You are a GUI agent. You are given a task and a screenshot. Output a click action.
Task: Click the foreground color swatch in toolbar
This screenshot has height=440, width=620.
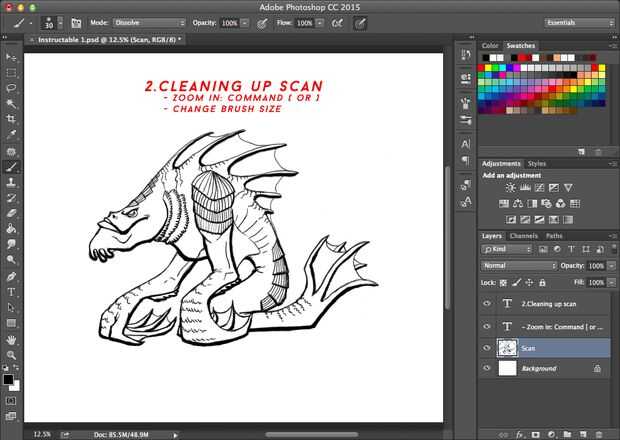[x=9, y=379]
